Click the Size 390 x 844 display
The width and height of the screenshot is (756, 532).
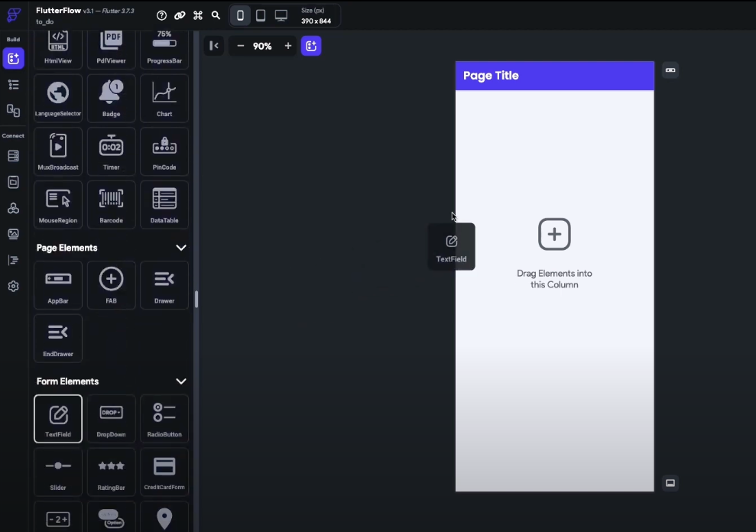tap(316, 16)
